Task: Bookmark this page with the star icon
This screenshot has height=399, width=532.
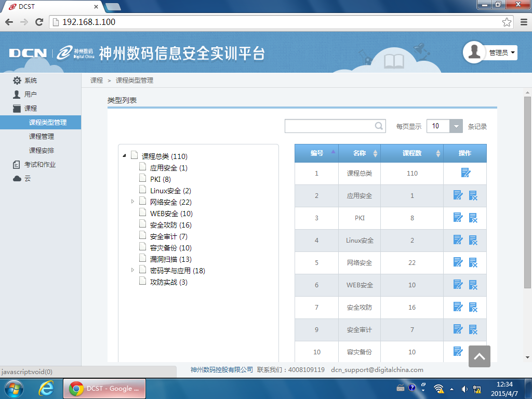Action: tap(507, 22)
